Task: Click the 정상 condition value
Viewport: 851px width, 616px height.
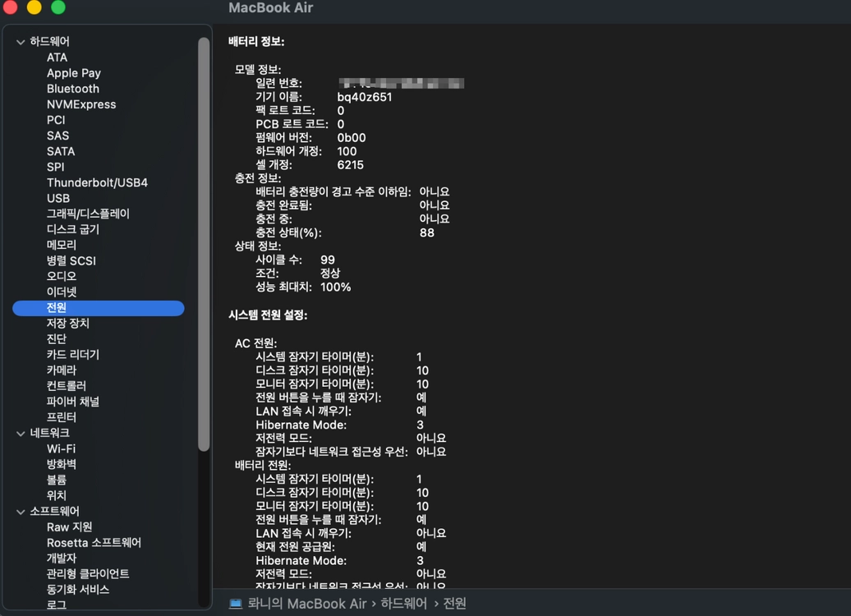Action: [x=330, y=274]
